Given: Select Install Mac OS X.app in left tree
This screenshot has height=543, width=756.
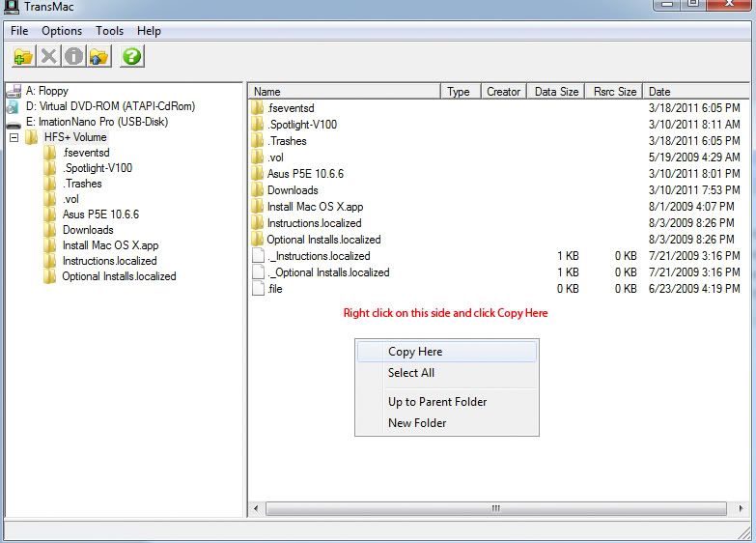Looking at the screenshot, I should pyautogui.click(x=110, y=245).
